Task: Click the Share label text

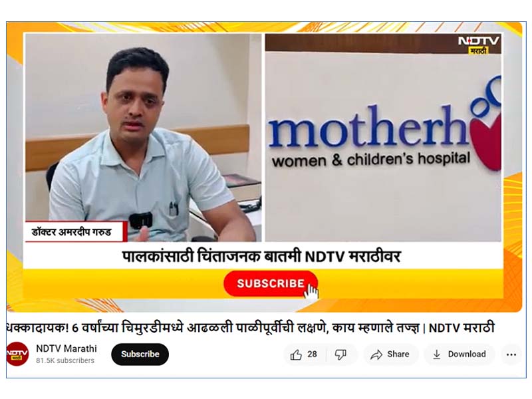Action: (x=398, y=354)
